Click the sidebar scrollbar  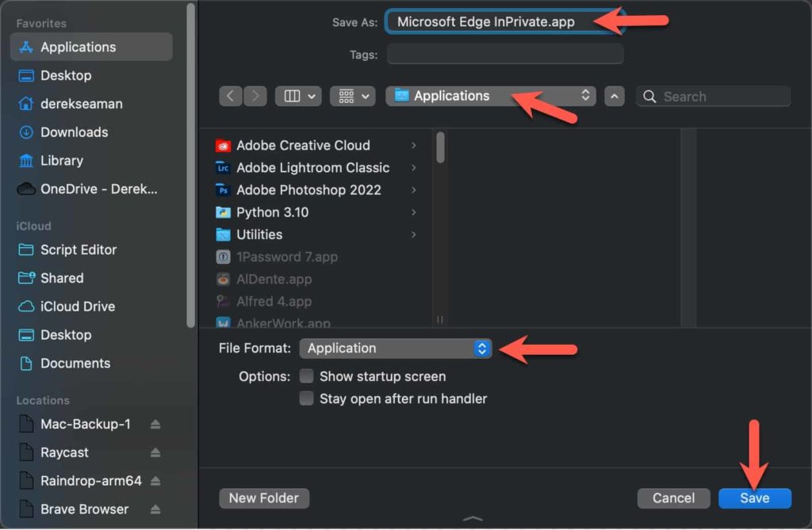[x=190, y=166]
